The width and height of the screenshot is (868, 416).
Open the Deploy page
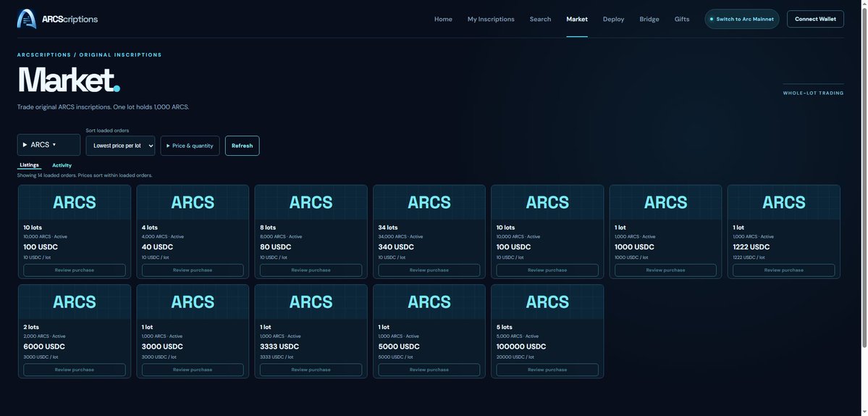tap(613, 19)
